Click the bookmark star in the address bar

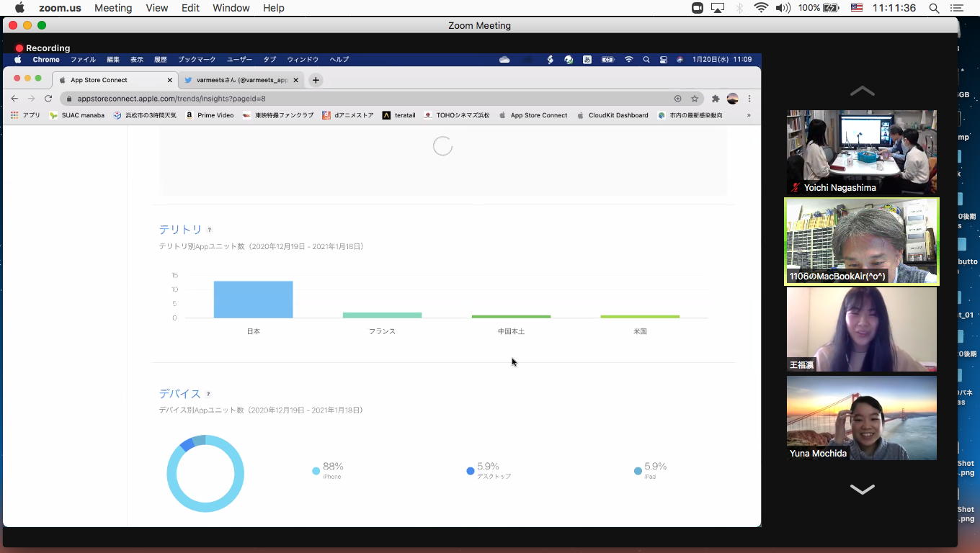[x=695, y=99]
